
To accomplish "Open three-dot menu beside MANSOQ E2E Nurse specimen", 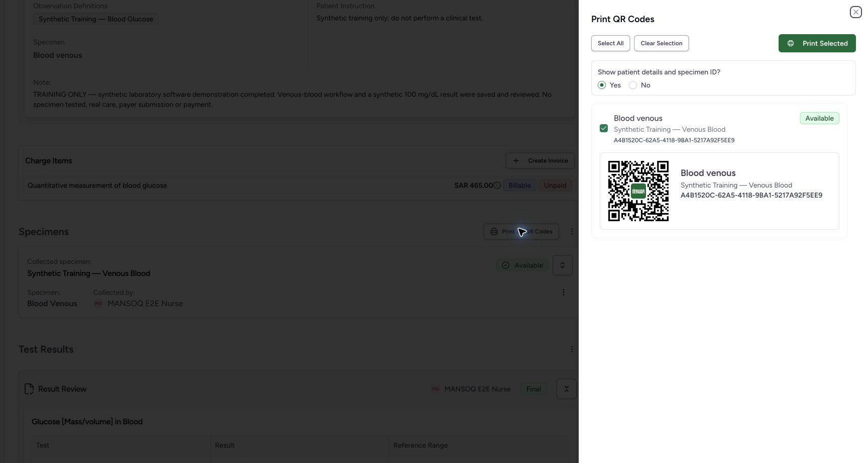I will 563,293.
